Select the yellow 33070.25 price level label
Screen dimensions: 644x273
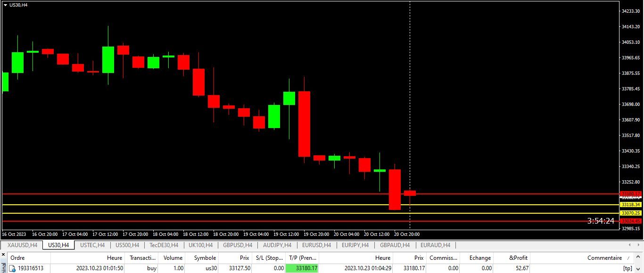click(x=631, y=213)
